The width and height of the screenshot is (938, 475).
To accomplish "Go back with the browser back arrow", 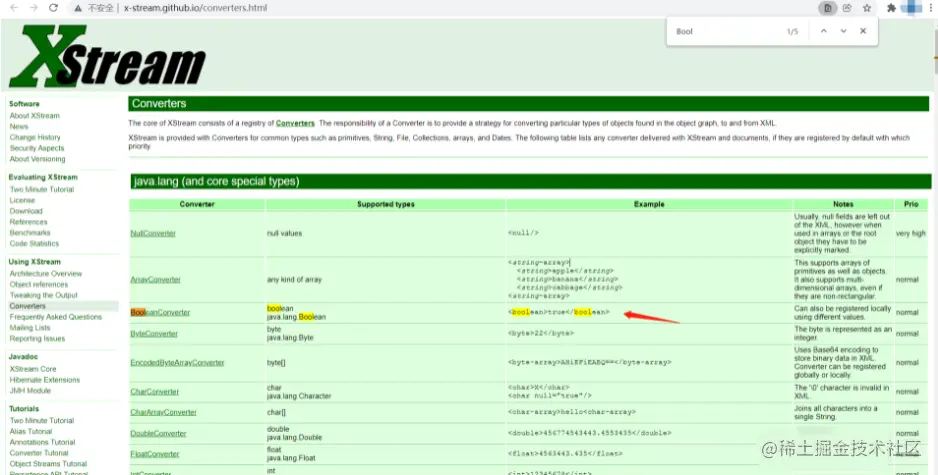I will 13,8.
